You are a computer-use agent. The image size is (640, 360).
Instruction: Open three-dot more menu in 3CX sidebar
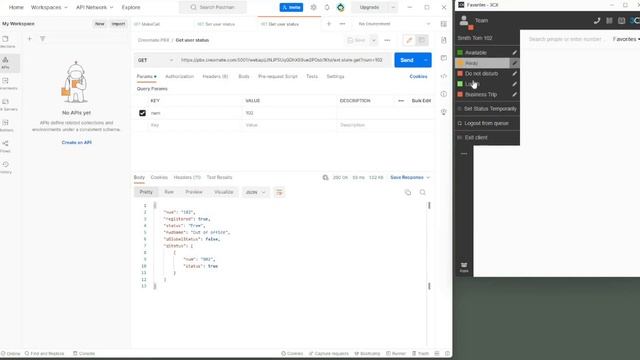pyautogui.click(x=464, y=154)
